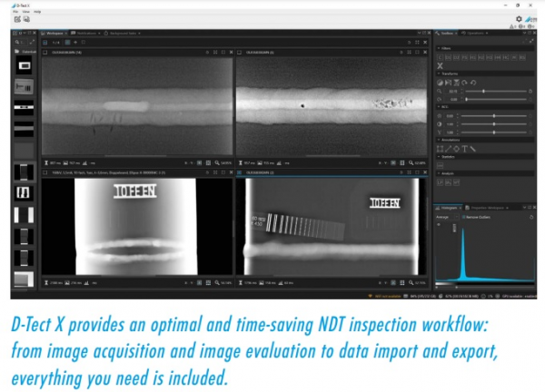Switch to the Properties Workspace tab
The image size is (545, 392).
[x=485, y=208]
